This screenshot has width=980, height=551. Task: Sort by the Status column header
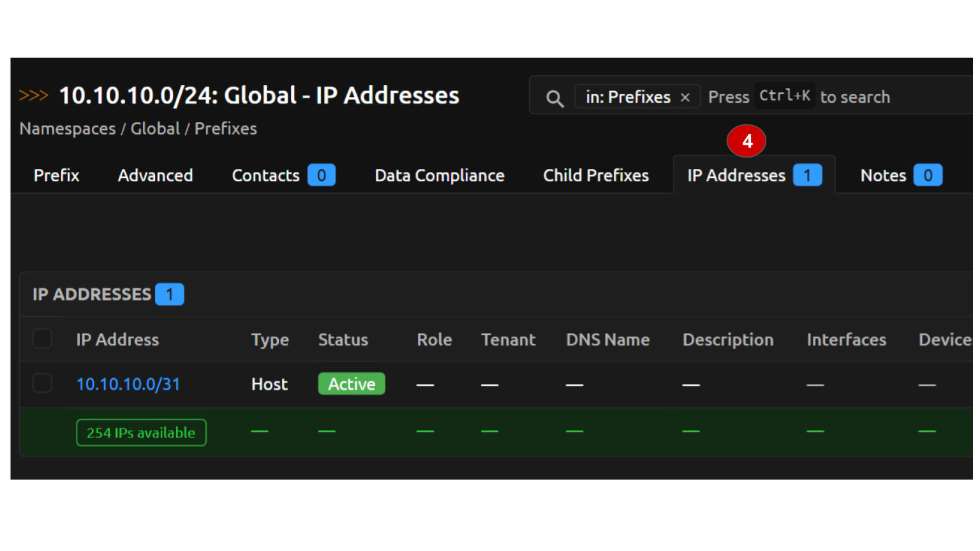click(343, 340)
